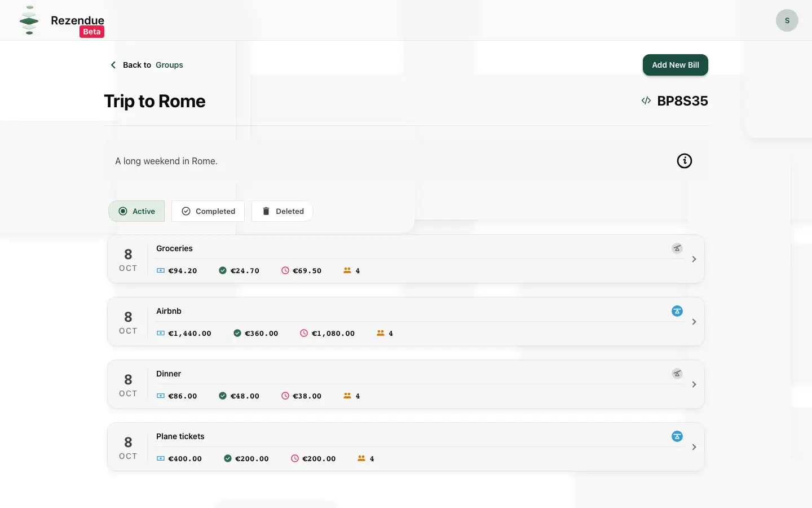The width and height of the screenshot is (812, 508).
Task: Click the balance scale icon on Dinner
Action: click(677, 374)
